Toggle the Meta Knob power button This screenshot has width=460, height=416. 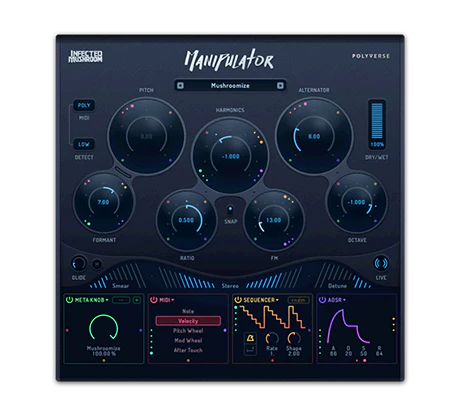tap(69, 300)
